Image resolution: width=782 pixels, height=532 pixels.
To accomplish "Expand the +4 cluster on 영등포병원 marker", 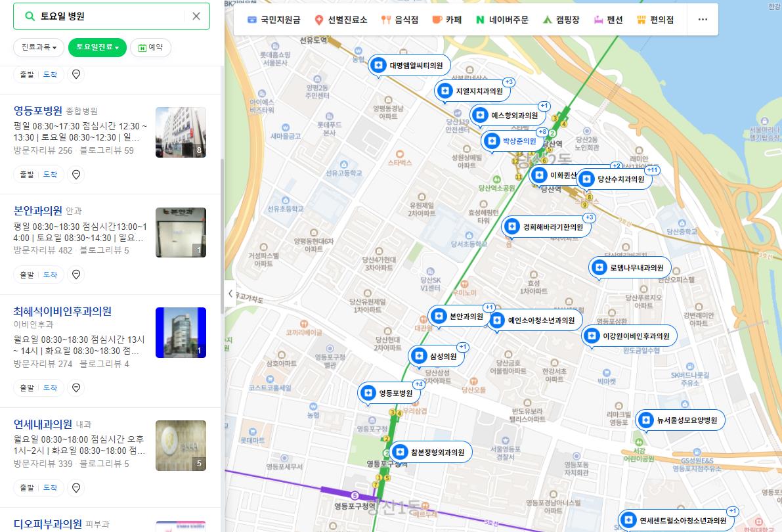I will click(x=418, y=384).
